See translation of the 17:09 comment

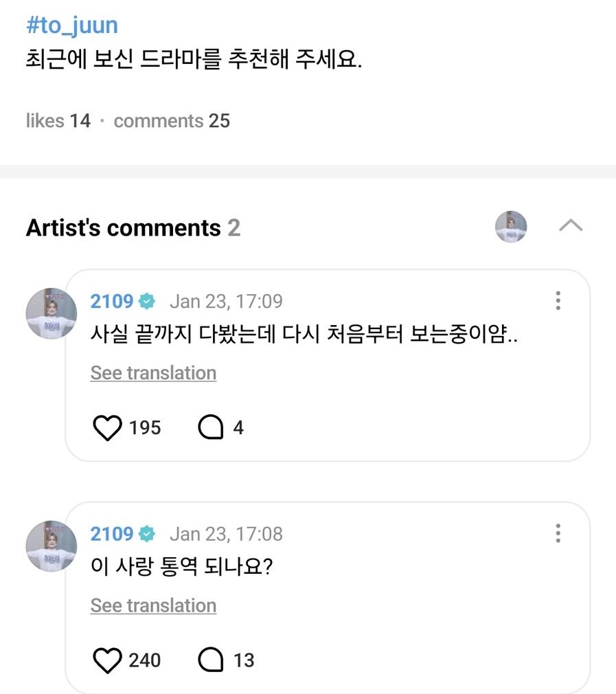pyautogui.click(x=153, y=373)
